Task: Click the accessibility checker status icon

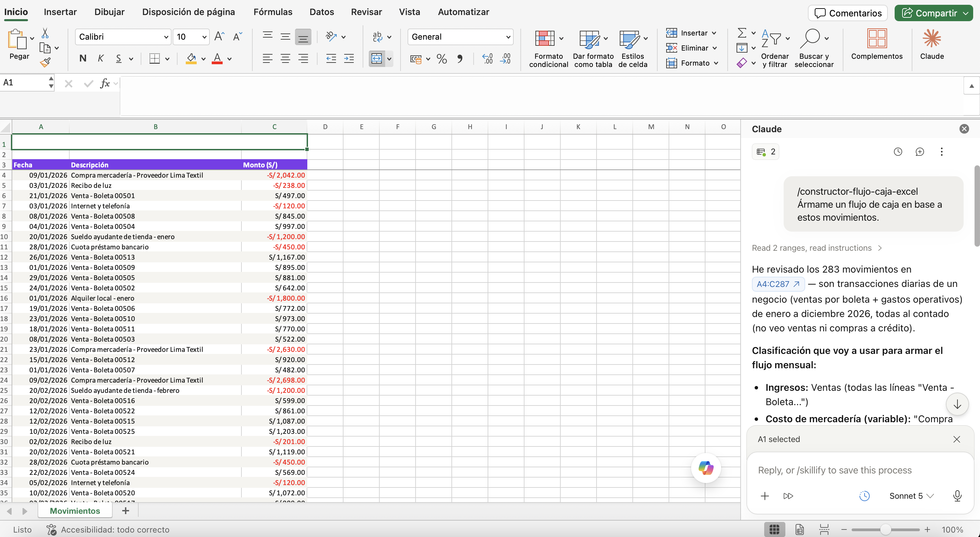Action: (51, 529)
